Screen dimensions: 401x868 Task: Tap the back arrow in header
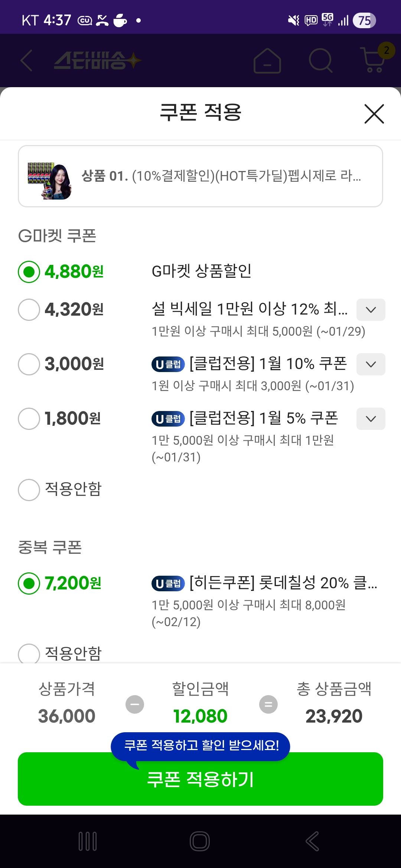27,60
